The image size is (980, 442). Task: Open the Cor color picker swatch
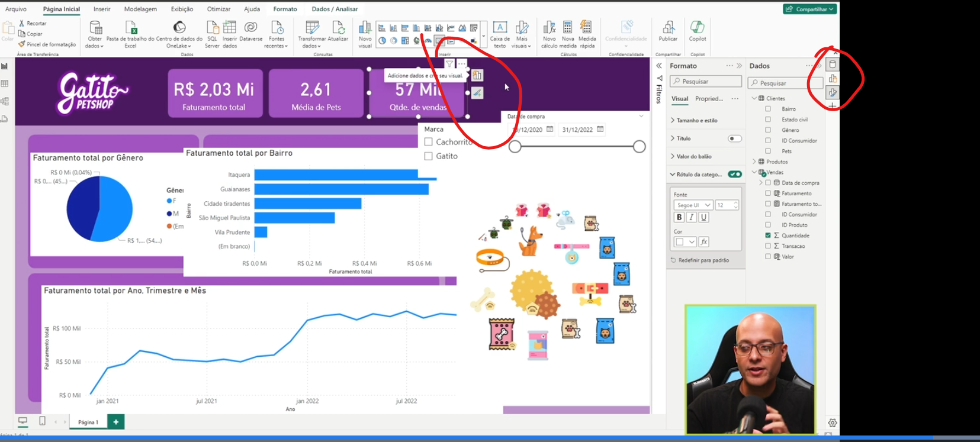(x=685, y=241)
